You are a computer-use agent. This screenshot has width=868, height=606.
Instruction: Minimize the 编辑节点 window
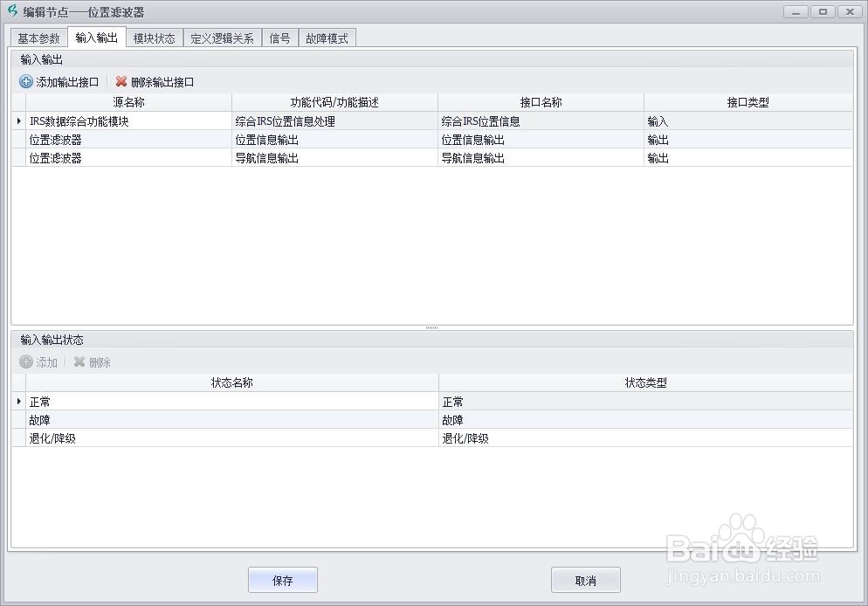pos(796,12)
